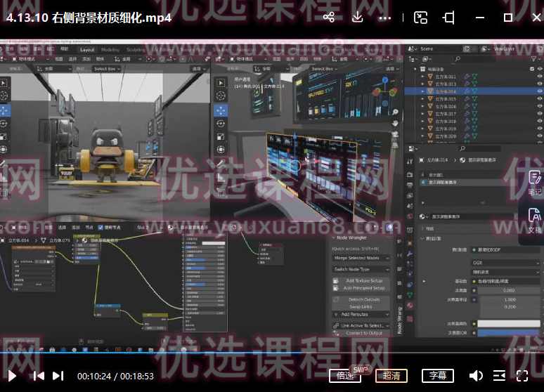
Task: Click Merge Selected Nodes in Node Wrangler
Action: (361, 258)
